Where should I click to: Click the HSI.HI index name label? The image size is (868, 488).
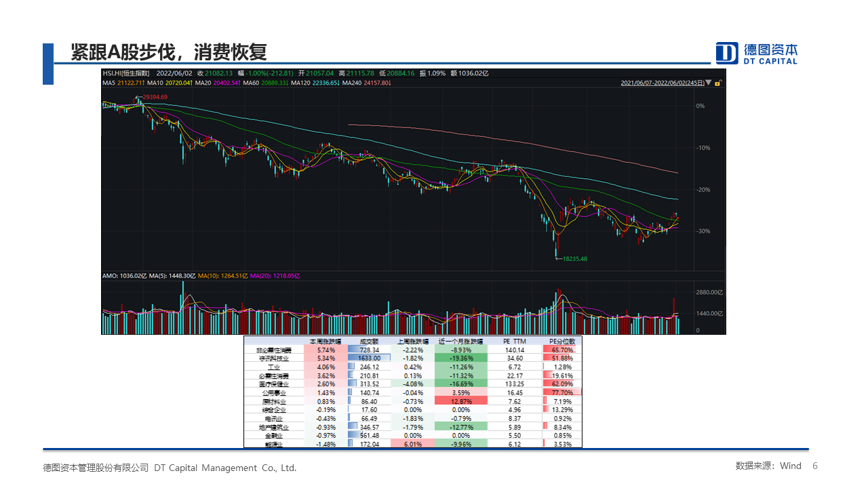(127, 73)
